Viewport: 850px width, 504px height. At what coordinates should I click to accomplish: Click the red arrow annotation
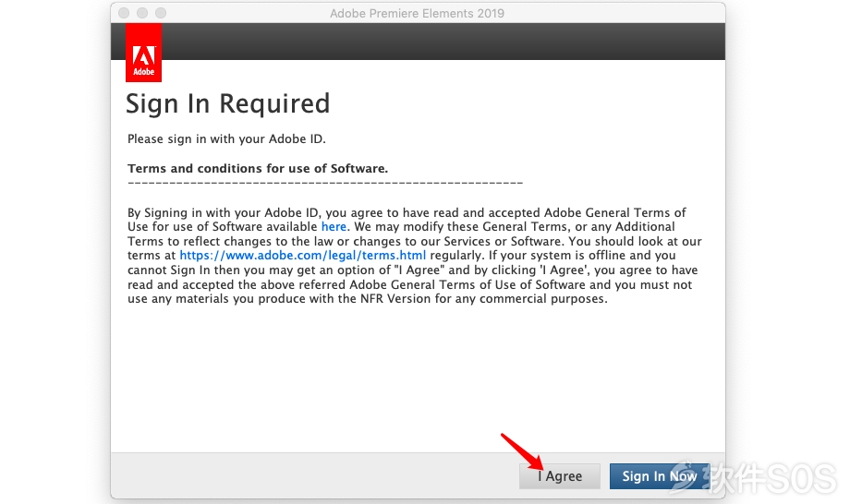click(x=523, y=451)
